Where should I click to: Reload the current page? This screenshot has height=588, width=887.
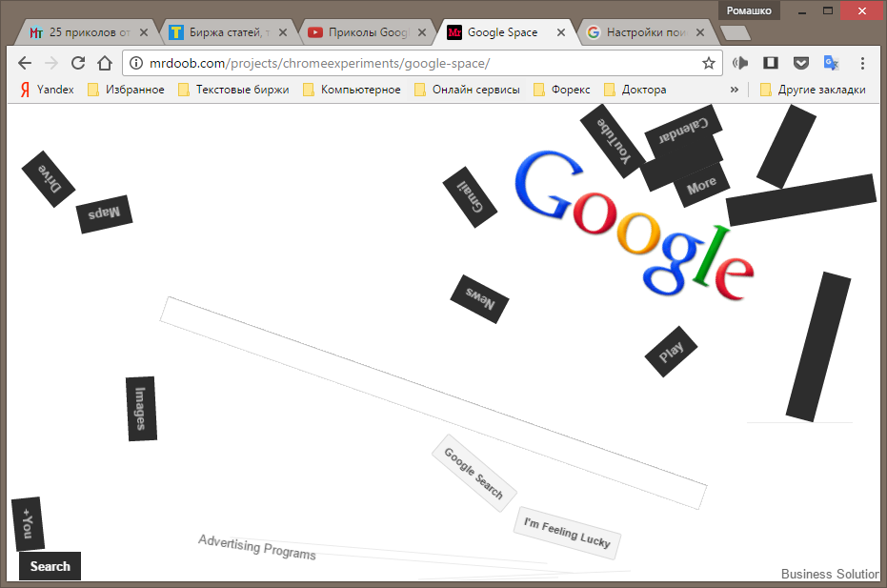(78, 63)
